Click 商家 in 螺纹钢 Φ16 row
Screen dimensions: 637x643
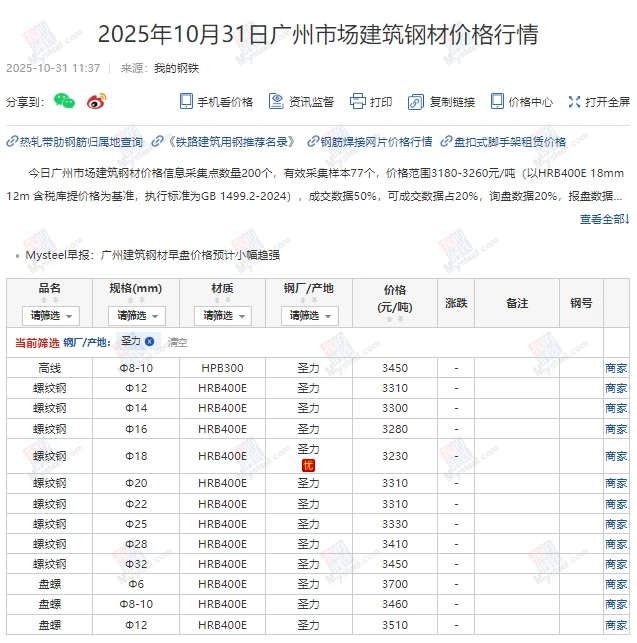[616, 429]
